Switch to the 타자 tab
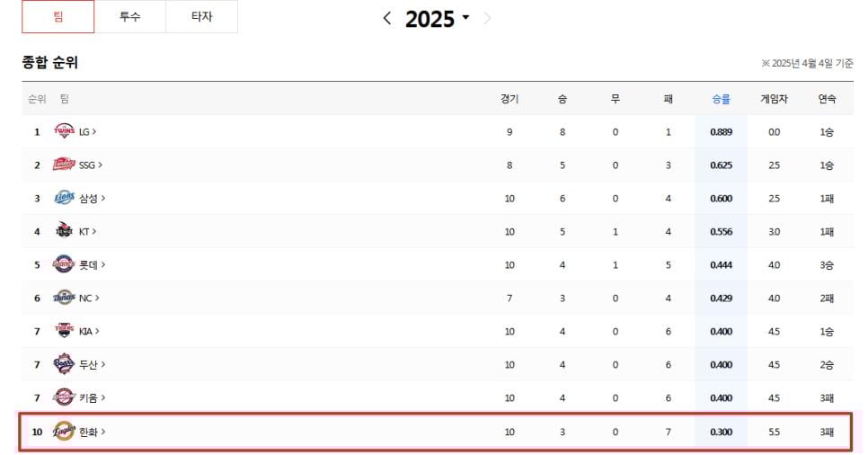868x455 pixels. [201, 17]
